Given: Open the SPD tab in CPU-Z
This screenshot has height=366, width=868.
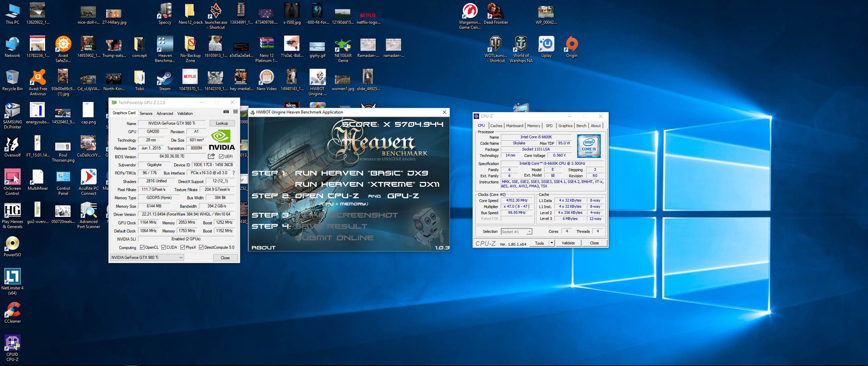Looking at the screenshot, I should pos(549,126).
